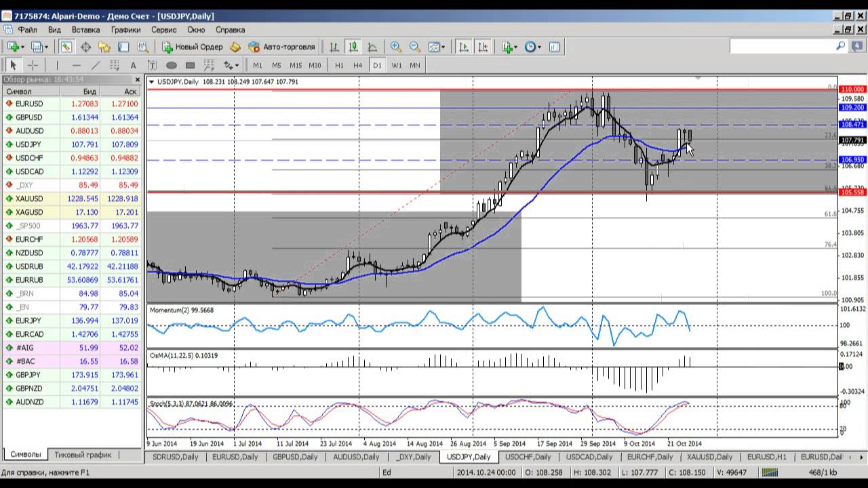Click the Символ column header
The width and height of the screenshot is (868, 488).
31,91
